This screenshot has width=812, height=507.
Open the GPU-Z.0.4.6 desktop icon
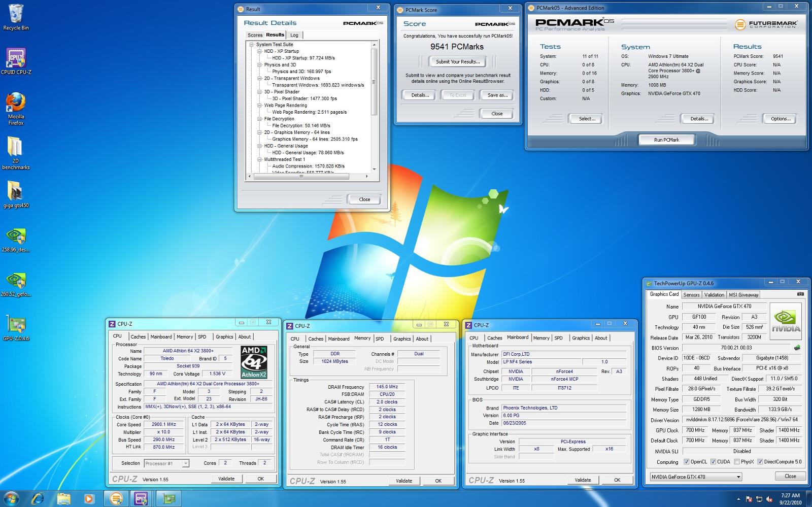16,328
